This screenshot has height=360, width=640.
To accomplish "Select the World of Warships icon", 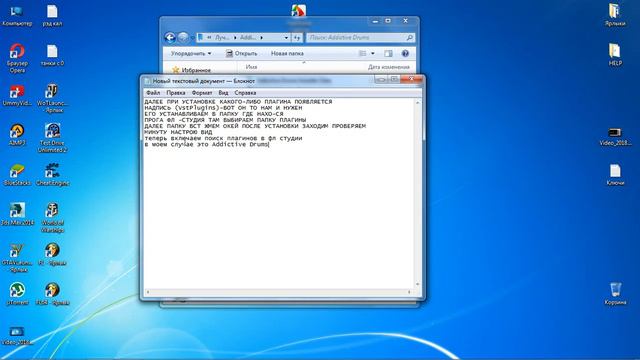I will 52,218.
